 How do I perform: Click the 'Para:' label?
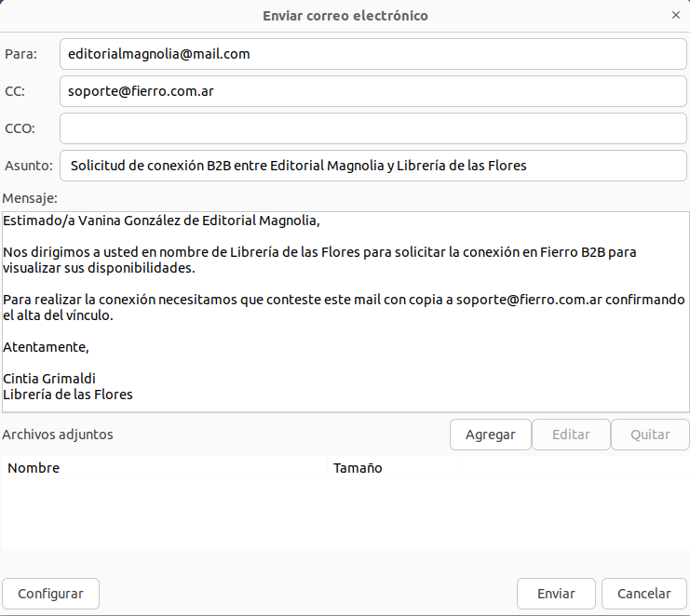coord(20,54)
